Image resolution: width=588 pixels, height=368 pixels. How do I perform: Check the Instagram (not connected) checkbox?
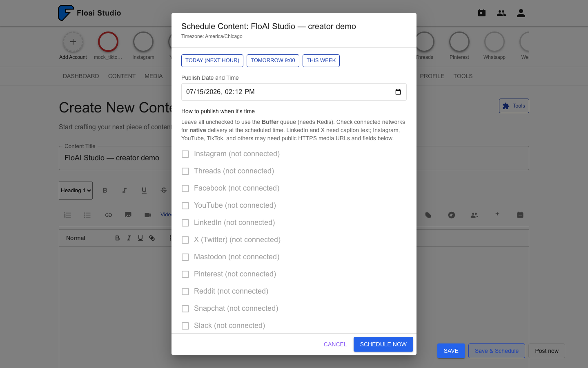[x=185, y=154]
